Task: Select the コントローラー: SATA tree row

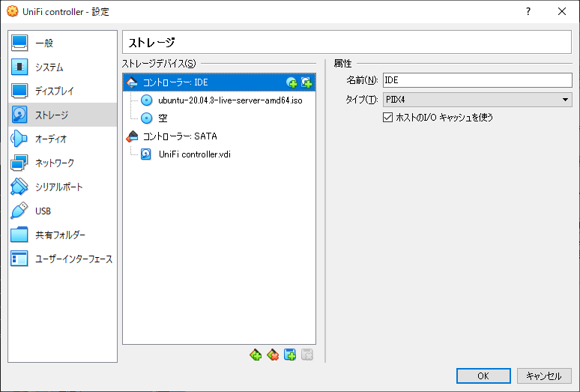Action: point(219,136)
